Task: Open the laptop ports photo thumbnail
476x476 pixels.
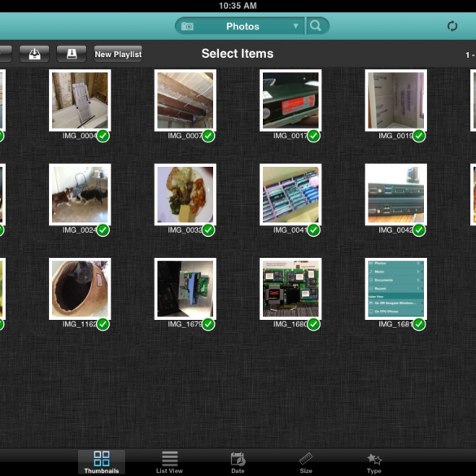Action: [x=396, y=194]
